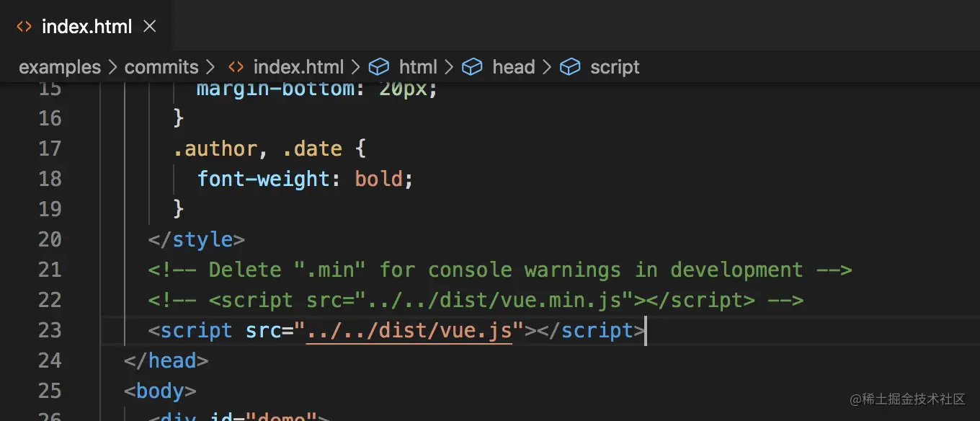980x421 pixels.
Task: Click the commented vue.min.js script line
Action: pos(476,300)
